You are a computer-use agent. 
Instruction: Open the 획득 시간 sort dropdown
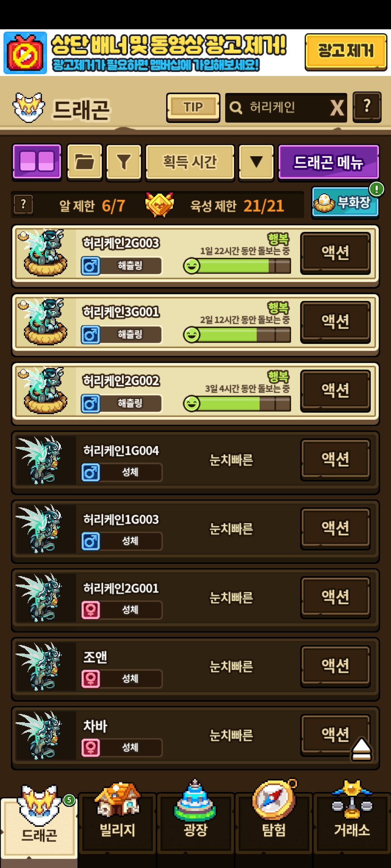click(x=190, y=161)
